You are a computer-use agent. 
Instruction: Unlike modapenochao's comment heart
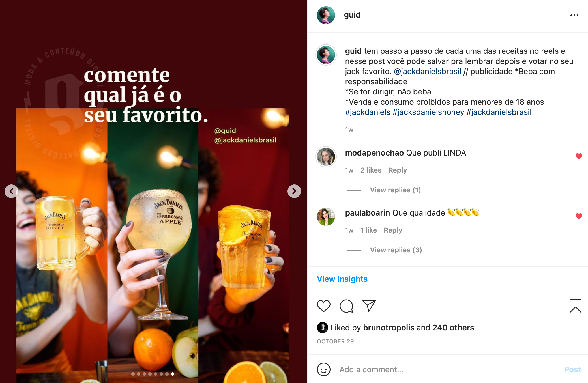(579, 156)
